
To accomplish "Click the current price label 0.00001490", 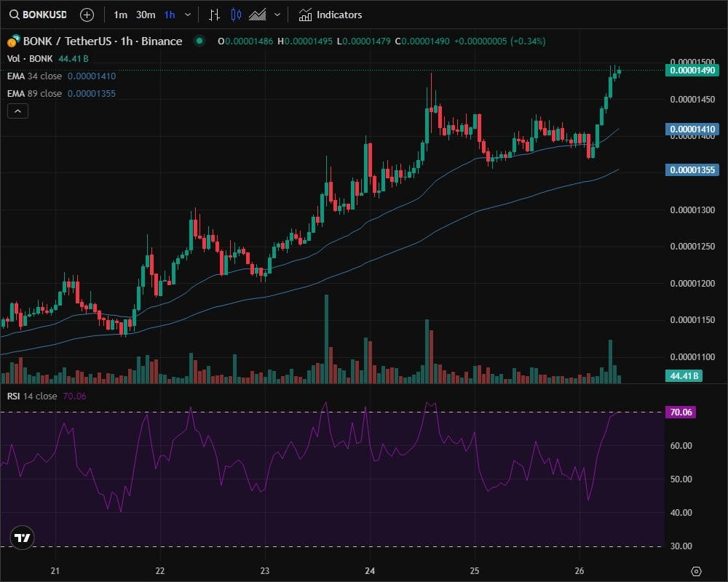I will pos(692,71).
